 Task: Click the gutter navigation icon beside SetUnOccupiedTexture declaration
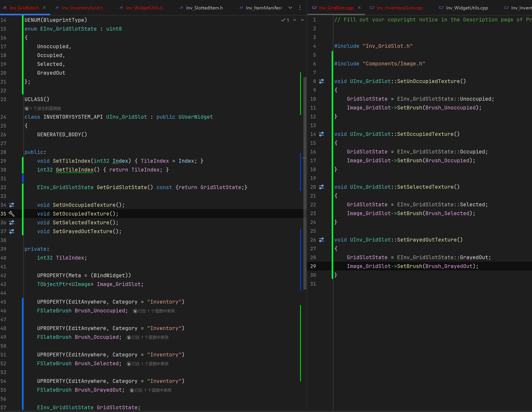click(12, 205)
